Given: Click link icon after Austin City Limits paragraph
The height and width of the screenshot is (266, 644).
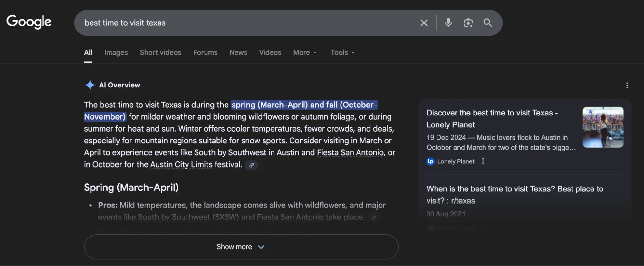Looking at the screenshot, I should click(252, 165).
